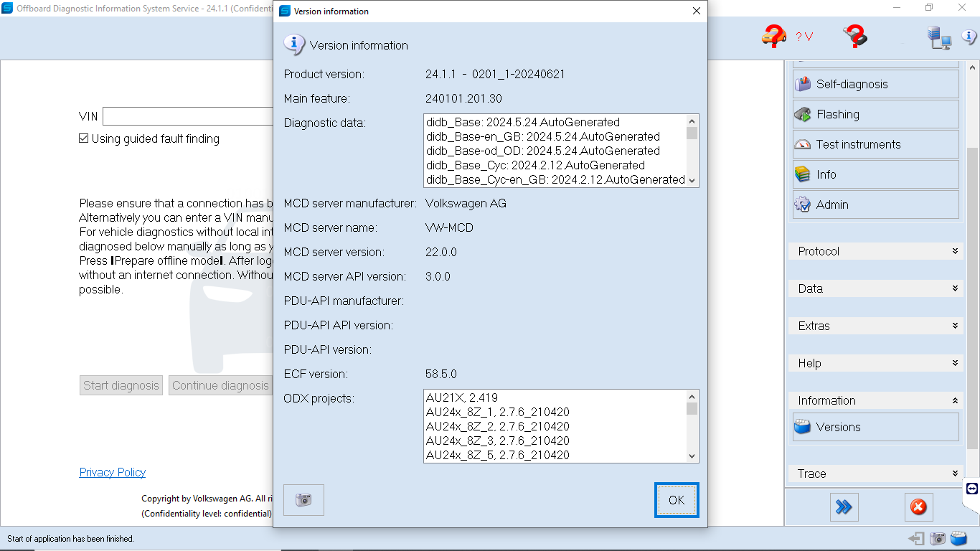Image resolution: width=980 pixels, height=551 pixels.
Task: Open Self-diagnosis mode
Action: [x=875, y=84]
